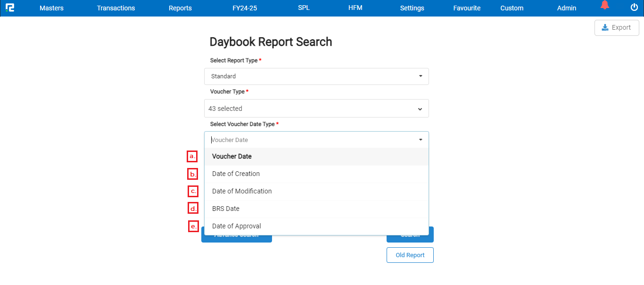This screenshot has height=285, width=644.
Task: Click the Export button with download icon
Action: point(617,28)
